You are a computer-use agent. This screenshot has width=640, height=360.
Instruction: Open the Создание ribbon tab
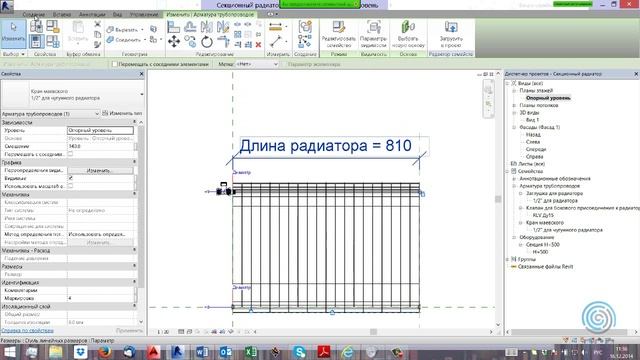click(x=33, y=14)
